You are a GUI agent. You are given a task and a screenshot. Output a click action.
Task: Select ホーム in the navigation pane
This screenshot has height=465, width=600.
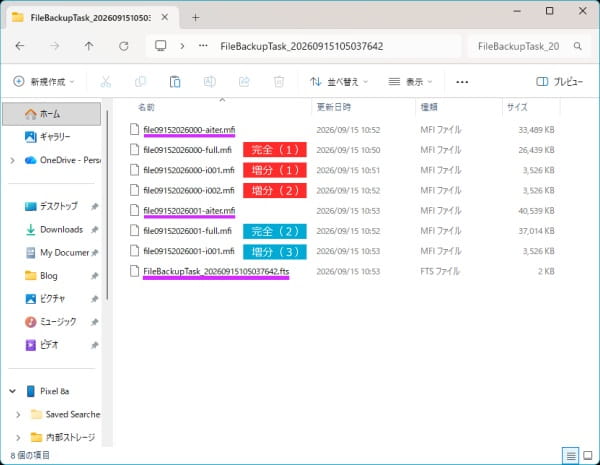(52, 114)
